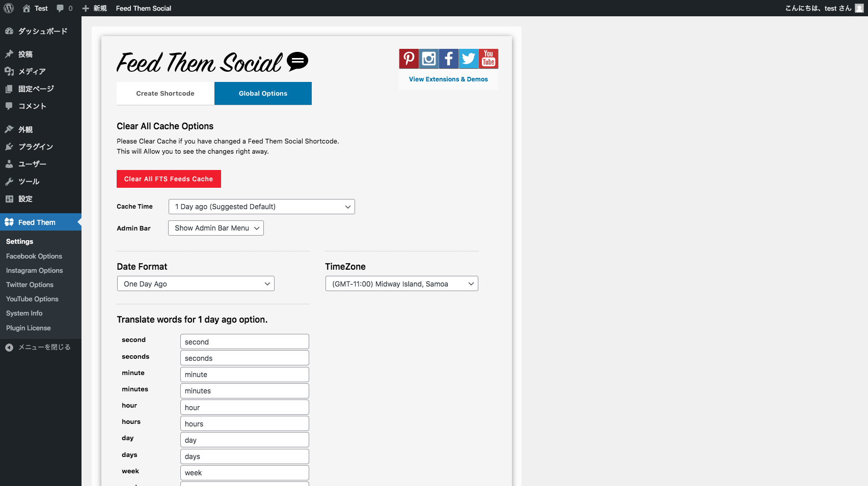
Task: Open the comments bubble in the admin bar
Action: 61,8
